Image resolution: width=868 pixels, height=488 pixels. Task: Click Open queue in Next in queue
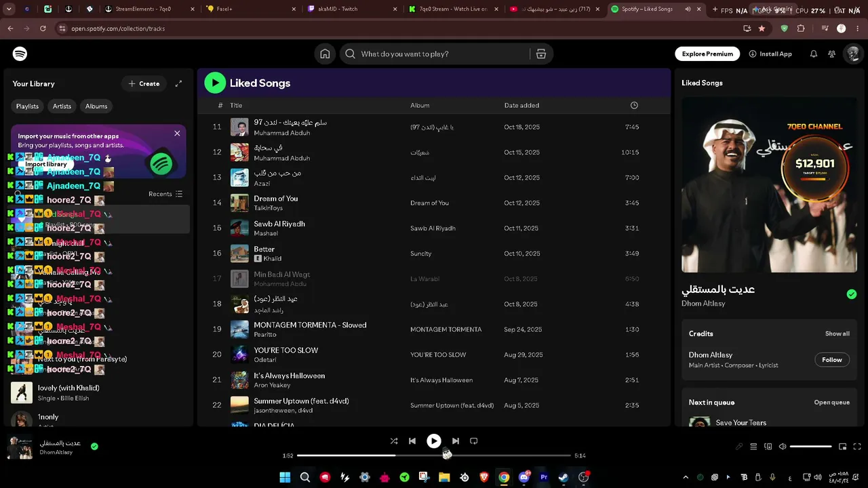point(832,403)
